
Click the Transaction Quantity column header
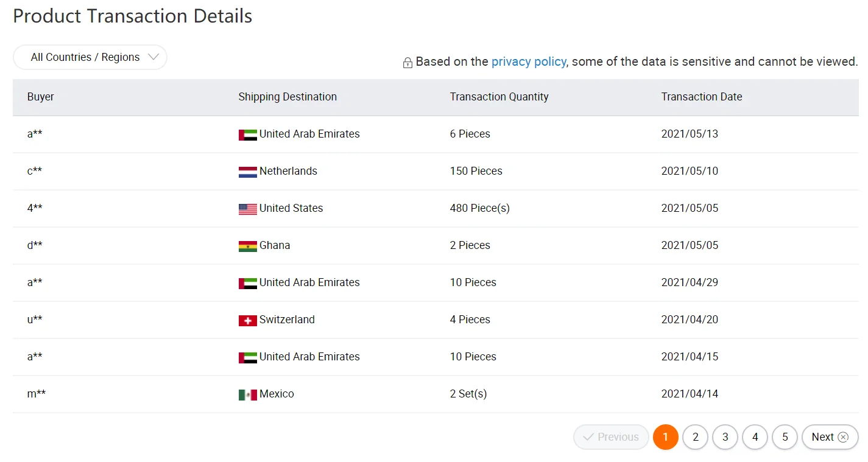tap(499, 97)
